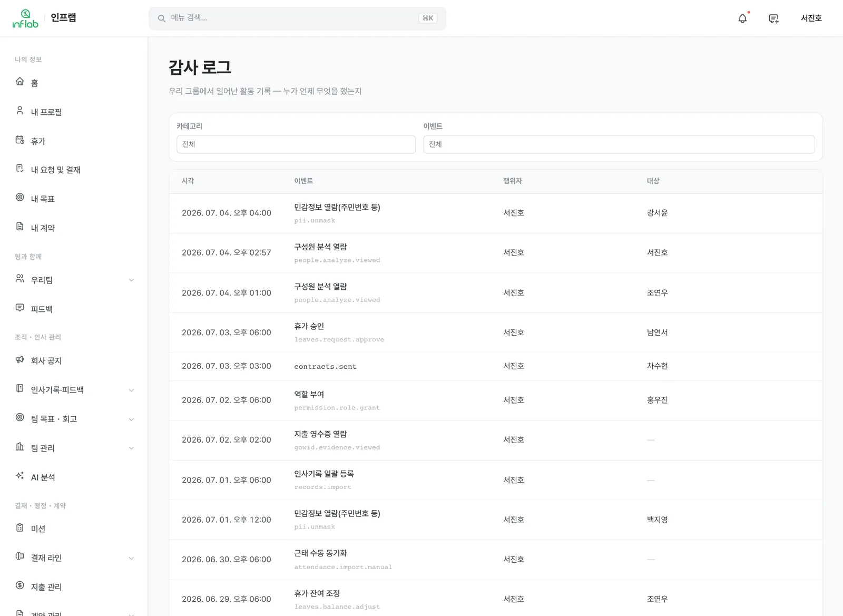Click the building icon for 팀 관리
Screen dimensions: 843x616
coord(20,447)
